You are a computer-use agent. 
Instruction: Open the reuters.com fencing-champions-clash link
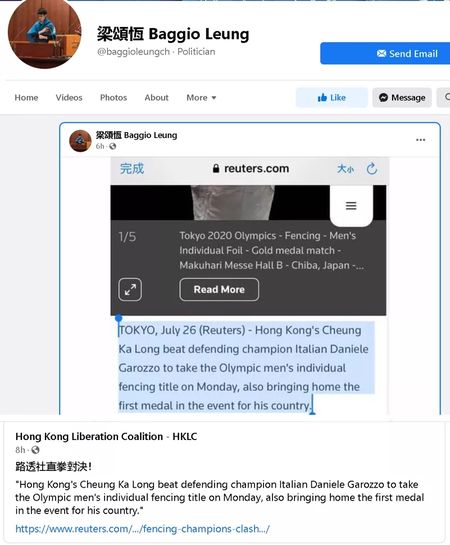[142, 529]
